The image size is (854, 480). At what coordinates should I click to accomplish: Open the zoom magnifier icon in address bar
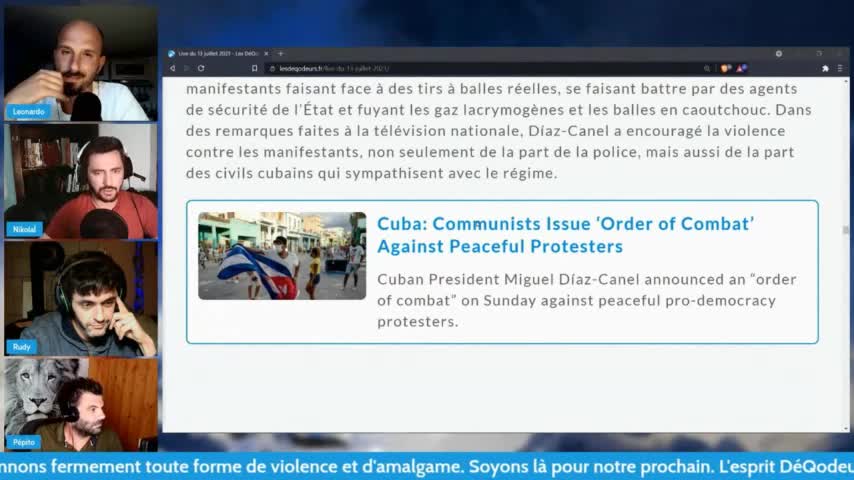(x=707, y=69)
